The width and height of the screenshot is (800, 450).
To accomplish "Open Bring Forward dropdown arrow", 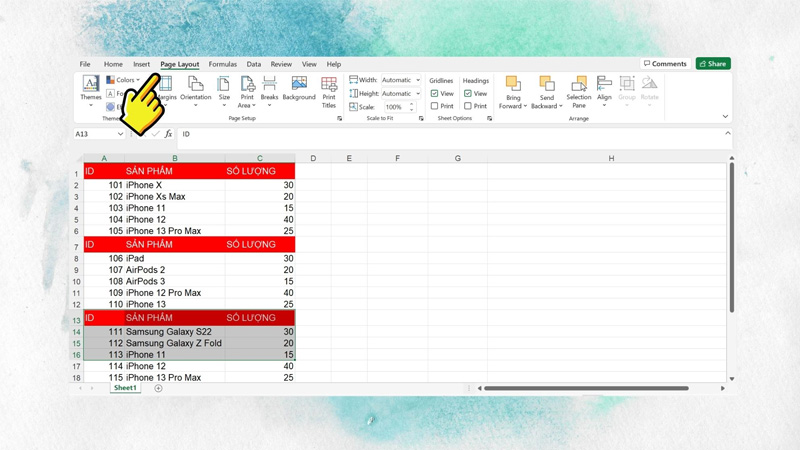I will coord(525,106).
